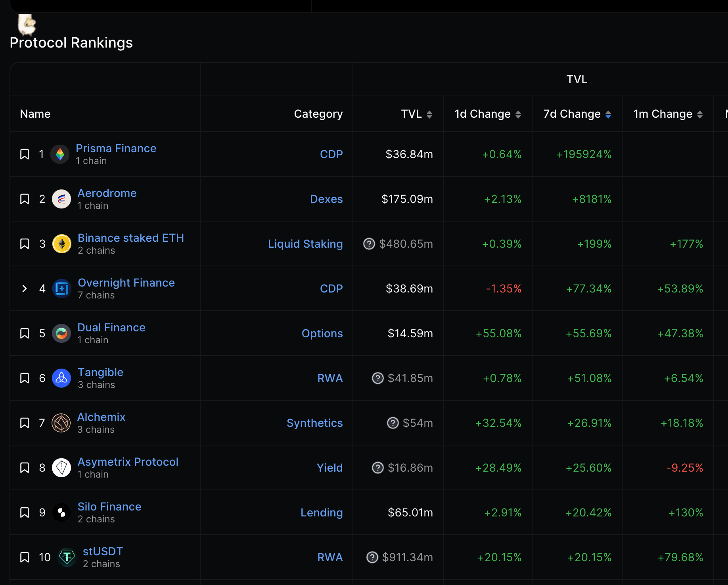Click Overnight Finance logo icon

(62, 289)
